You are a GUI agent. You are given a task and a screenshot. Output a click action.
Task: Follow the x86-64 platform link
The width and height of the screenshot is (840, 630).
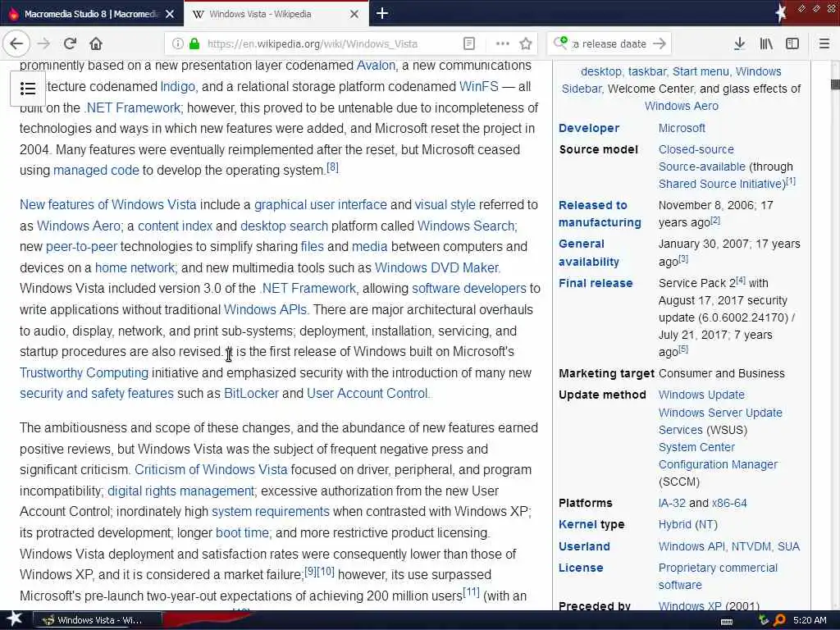(x=729, y=503)
